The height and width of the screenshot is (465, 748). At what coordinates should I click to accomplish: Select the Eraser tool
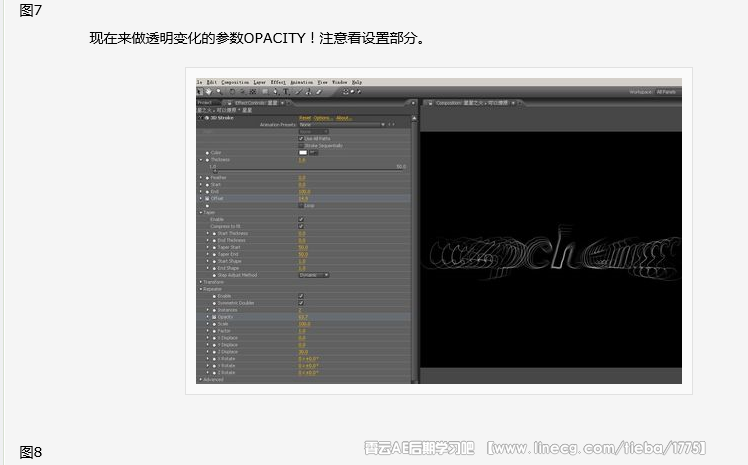(x=319, y=92)
